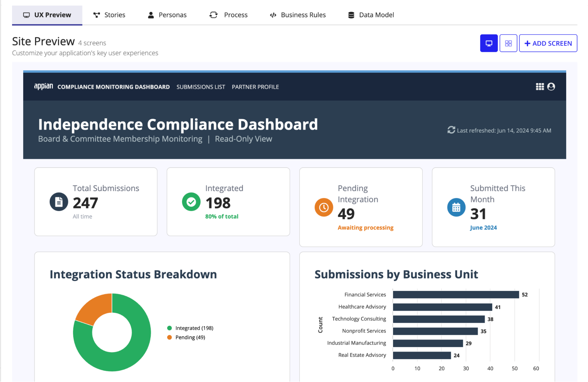
Task: Click the Financial Services bar
Action: point(456,295)
